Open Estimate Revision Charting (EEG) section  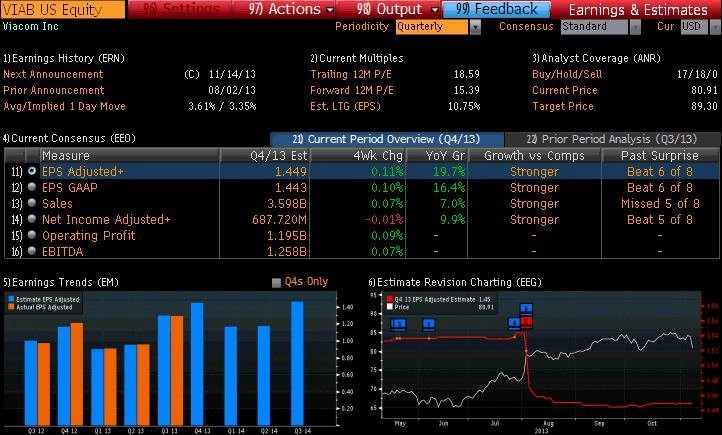point(455,282)
